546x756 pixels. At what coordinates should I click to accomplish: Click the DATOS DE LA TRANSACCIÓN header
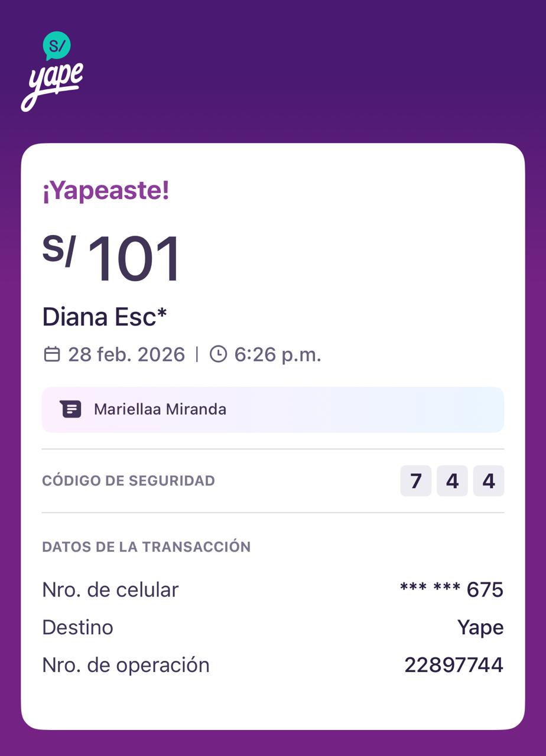[x=147, y=547]
